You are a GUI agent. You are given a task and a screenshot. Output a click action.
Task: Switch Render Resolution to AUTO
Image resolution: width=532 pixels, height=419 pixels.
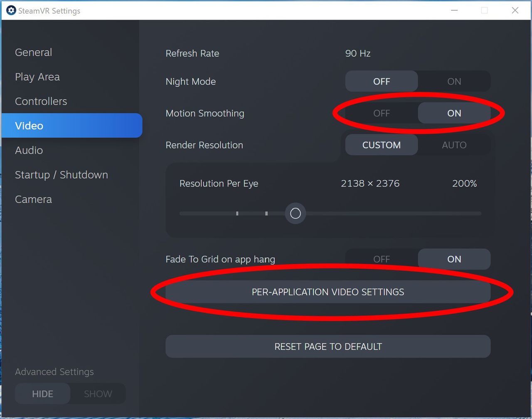(454, 145)
